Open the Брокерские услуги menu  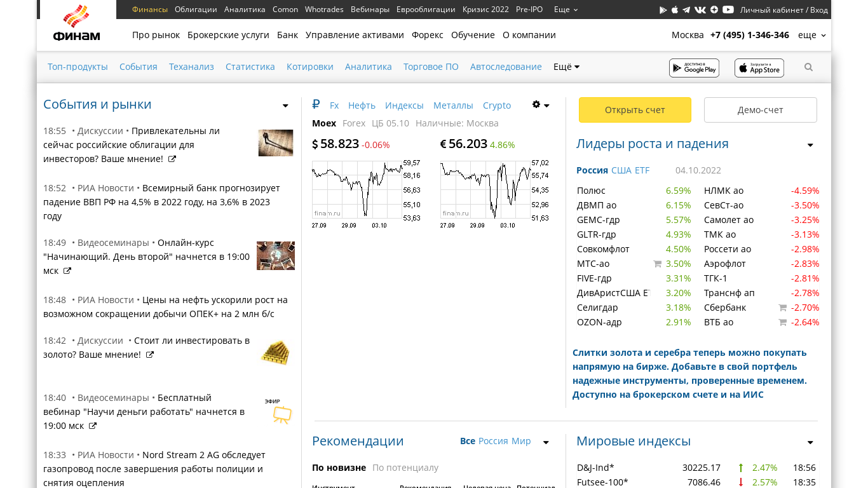(228, 35)
